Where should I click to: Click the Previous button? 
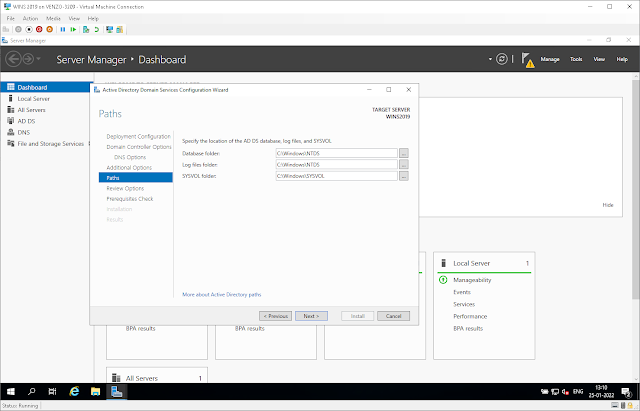pos(276,316)
